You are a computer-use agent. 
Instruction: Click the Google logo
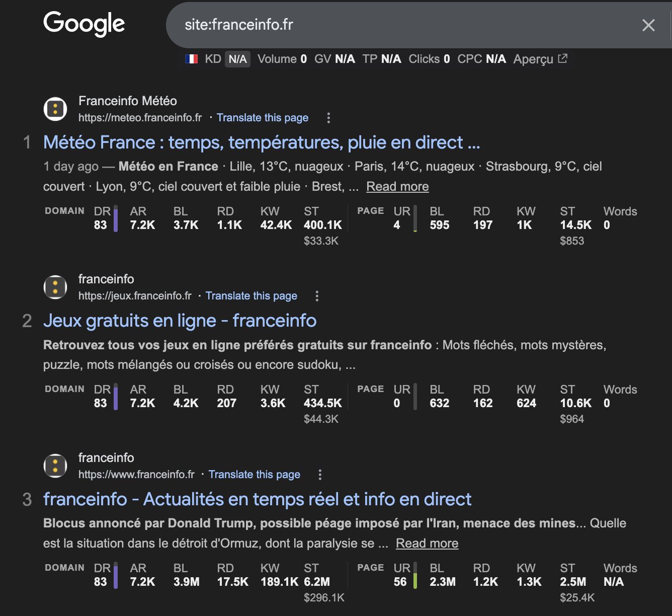coord(83,23)
